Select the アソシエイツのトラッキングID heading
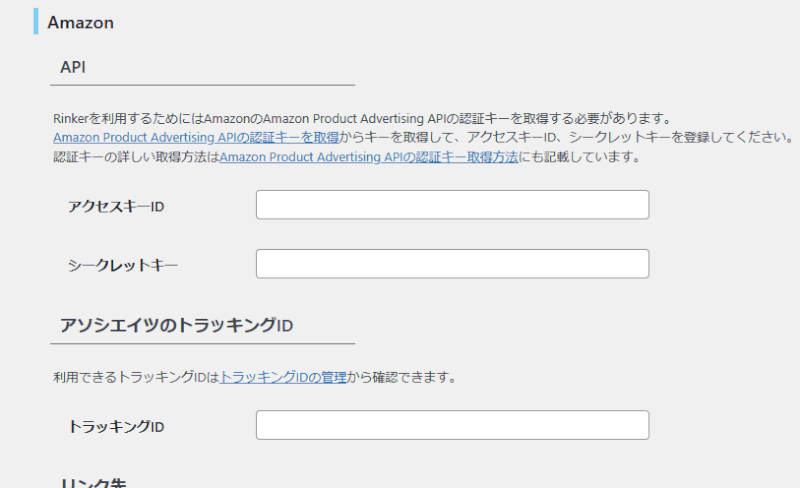The image size is (800, 488). coord(177,326)
